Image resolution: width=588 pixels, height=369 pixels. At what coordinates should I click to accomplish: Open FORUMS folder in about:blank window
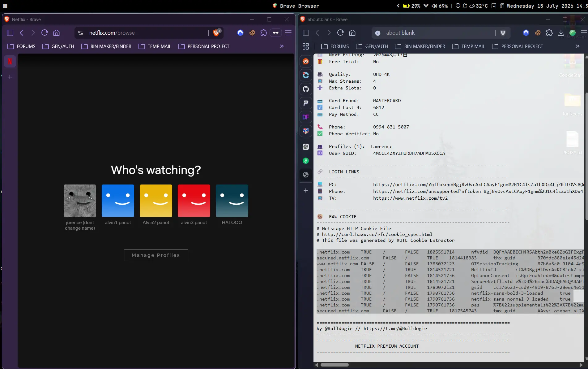(335, 46)
